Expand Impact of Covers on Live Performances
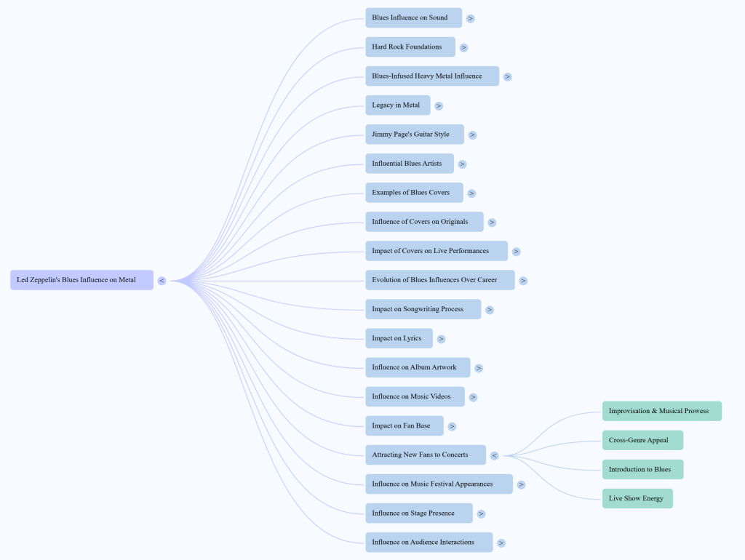 [516, 252]
